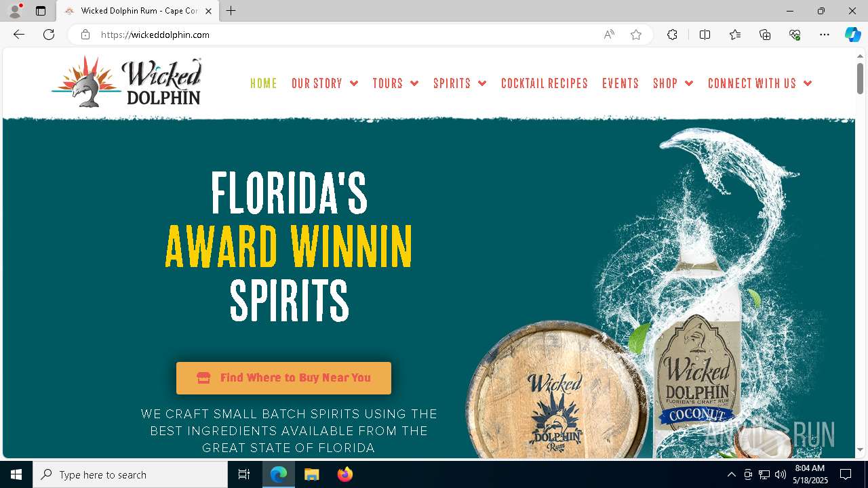
Task: Refresh the page with reload icon
Action: tap(49, 35)
